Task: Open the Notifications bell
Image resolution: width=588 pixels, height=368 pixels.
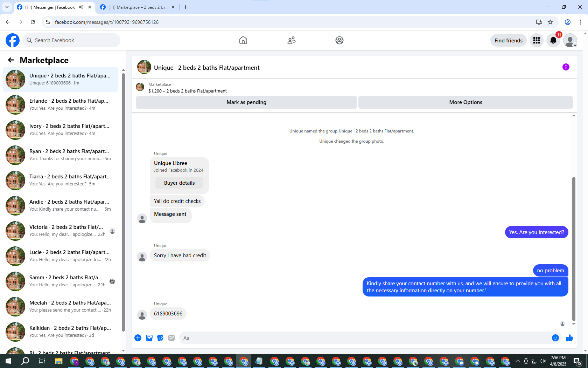Action: [553, 41]
